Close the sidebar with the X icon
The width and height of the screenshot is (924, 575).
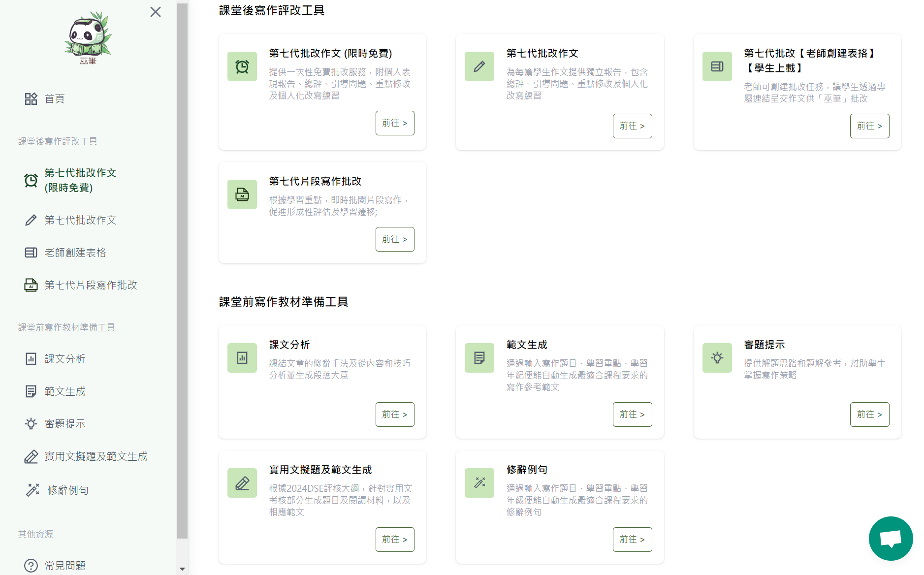(x=156, y=12)
